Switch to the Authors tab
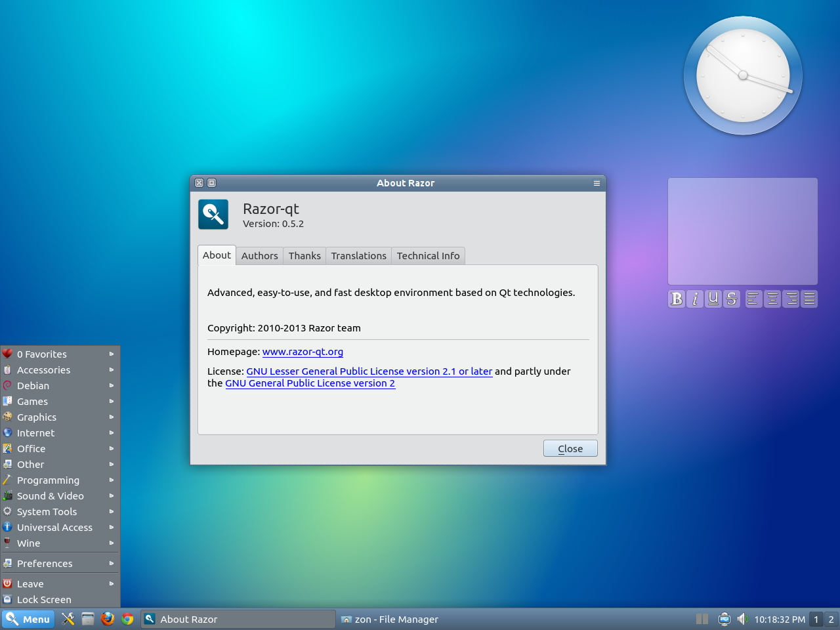This screenshot has height=630, width=840. click(259, 255)
